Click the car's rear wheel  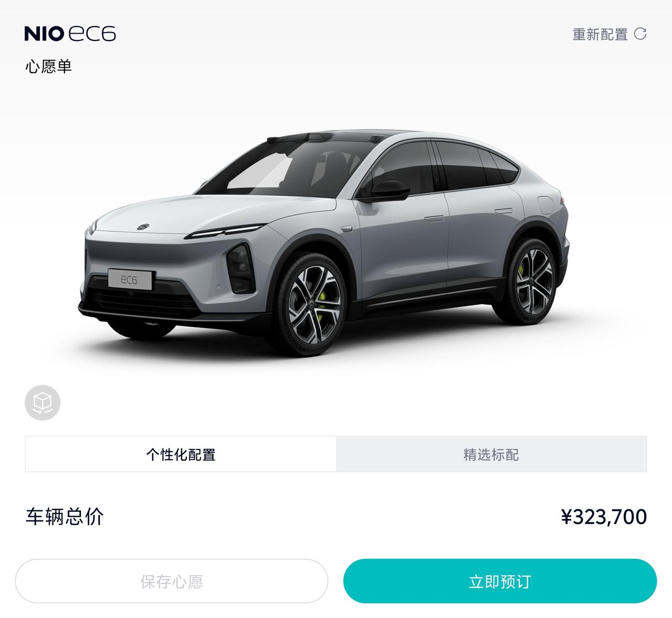(532, 280)
